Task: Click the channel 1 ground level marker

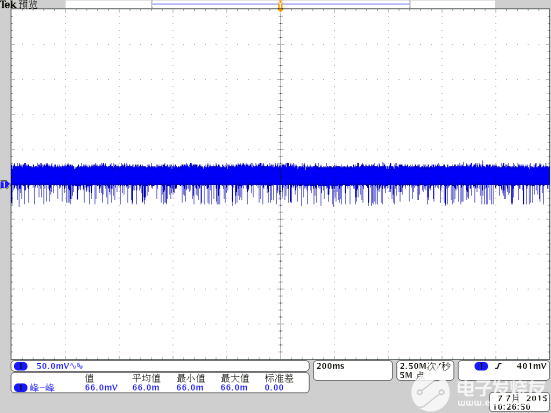Action: point(4,184)
